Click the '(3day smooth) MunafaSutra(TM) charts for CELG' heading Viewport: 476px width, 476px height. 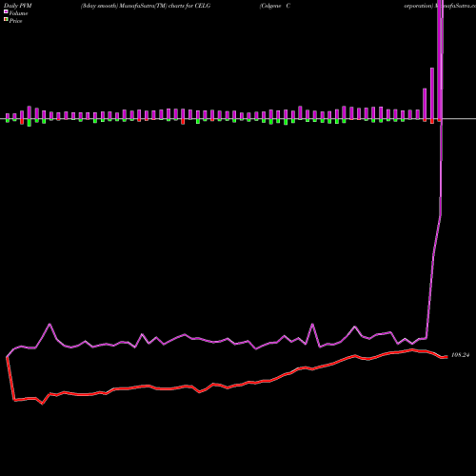[146, 6]
